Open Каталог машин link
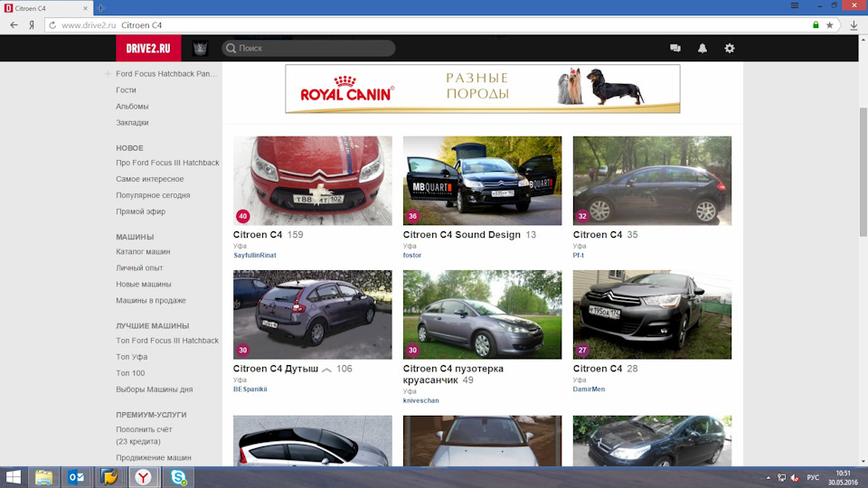This screenshot has width=868, height=488. coord(143,251)
